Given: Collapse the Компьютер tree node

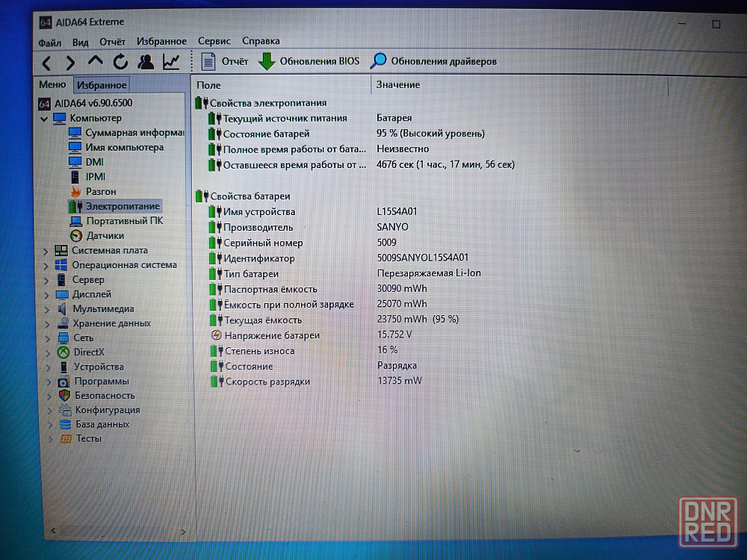Looking at the screenshot, I should click(x=44, y=119).
